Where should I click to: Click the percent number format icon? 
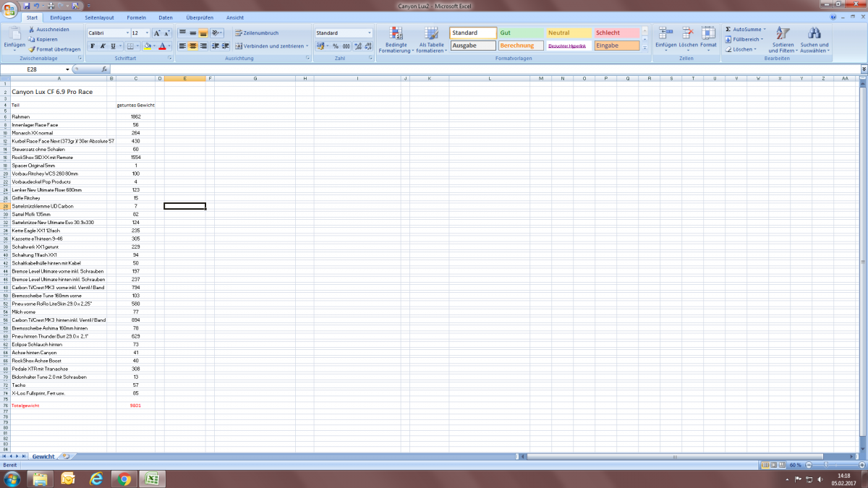[x=336, y=46]
